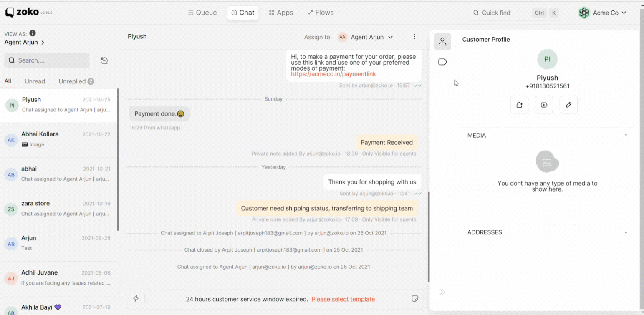Click the Chat closed by Arpit Joseph entry

[x=274, y=250]
